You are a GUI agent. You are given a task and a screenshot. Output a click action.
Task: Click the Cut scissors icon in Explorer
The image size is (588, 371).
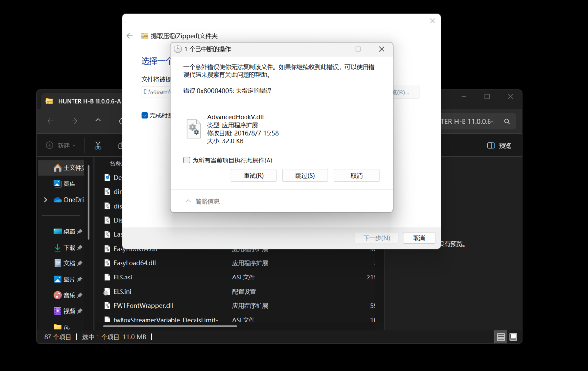(98, 145)
